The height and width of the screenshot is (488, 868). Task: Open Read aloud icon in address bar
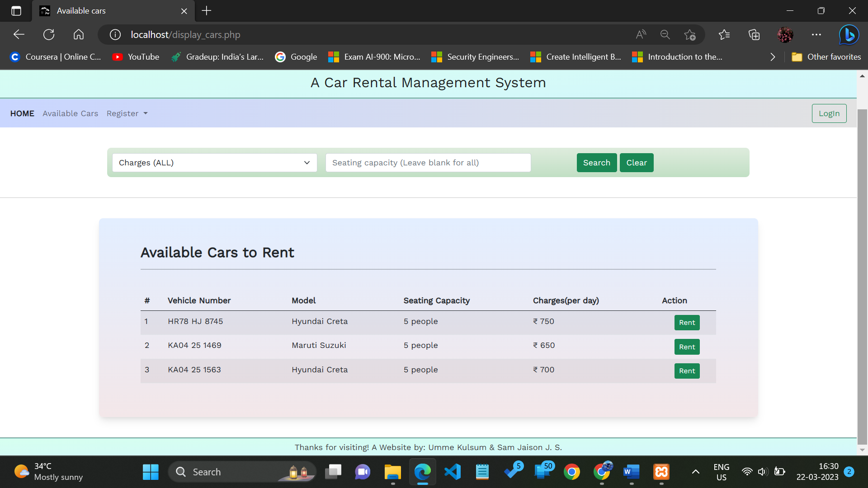coord(641,34)
